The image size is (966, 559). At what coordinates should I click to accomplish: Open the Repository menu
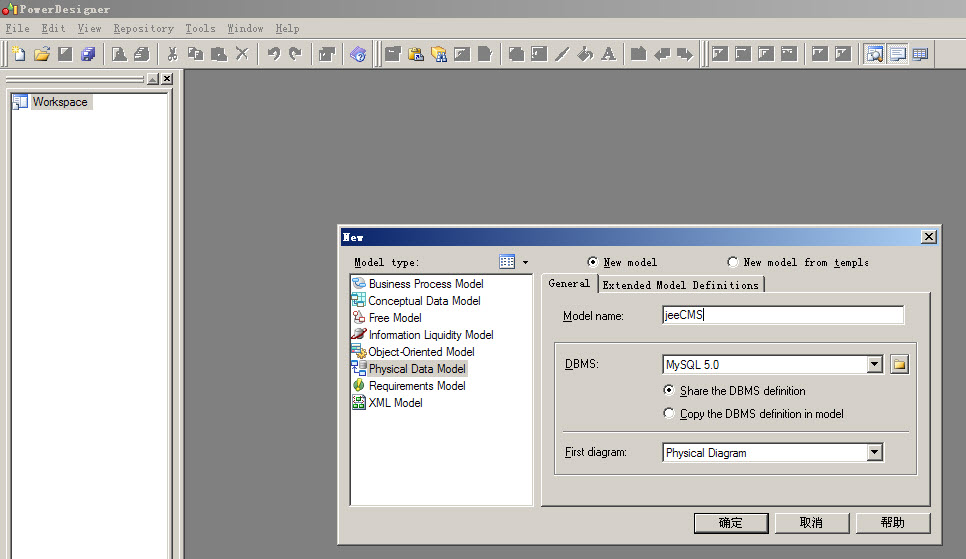pos(144,28)
